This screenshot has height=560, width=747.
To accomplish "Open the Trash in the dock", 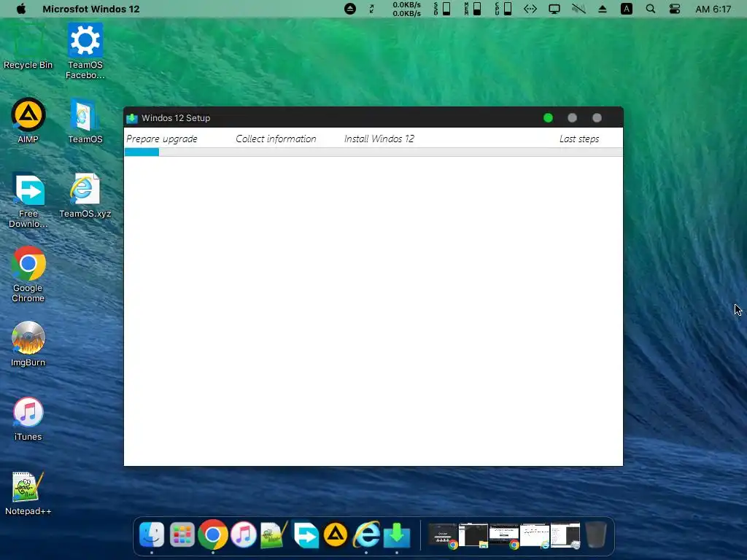I will pos(595,534).
